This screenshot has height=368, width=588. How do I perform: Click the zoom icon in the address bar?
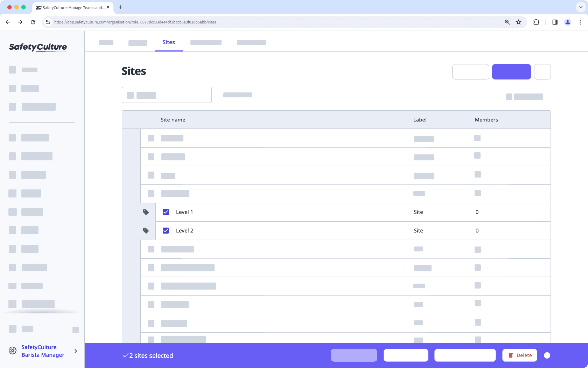pos(507,22)
